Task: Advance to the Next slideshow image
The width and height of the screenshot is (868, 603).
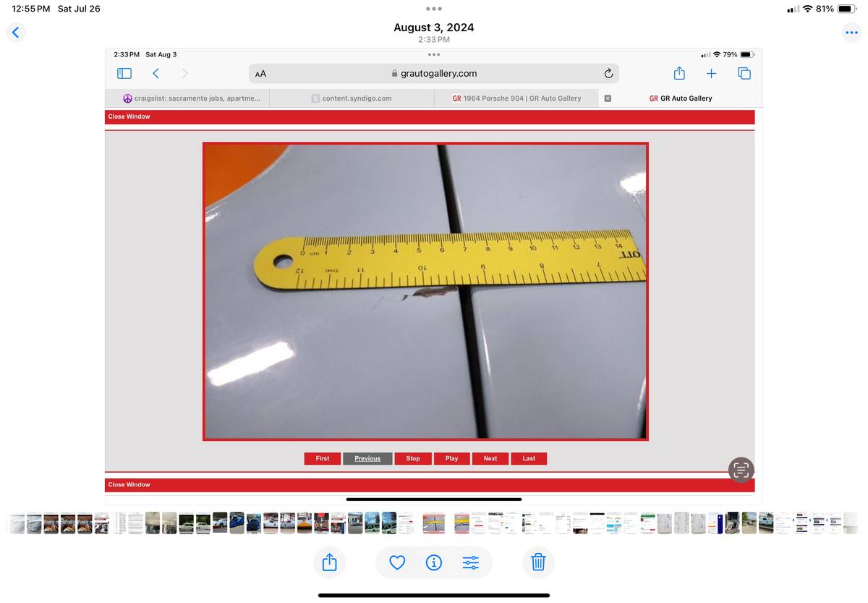Action: 490,458
